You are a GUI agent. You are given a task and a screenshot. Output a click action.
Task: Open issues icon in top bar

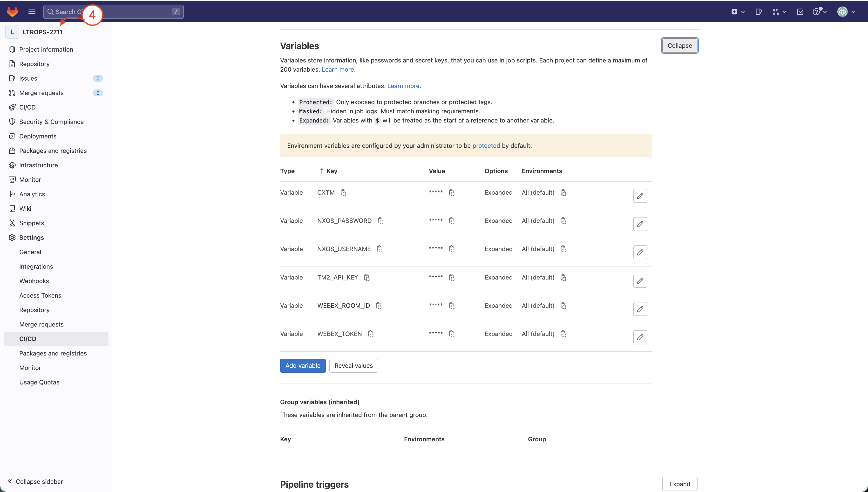[x=758, y=12]
